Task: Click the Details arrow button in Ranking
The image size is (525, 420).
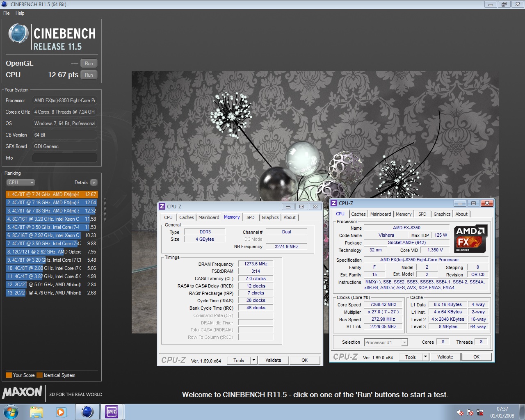Action: (94, 183)
